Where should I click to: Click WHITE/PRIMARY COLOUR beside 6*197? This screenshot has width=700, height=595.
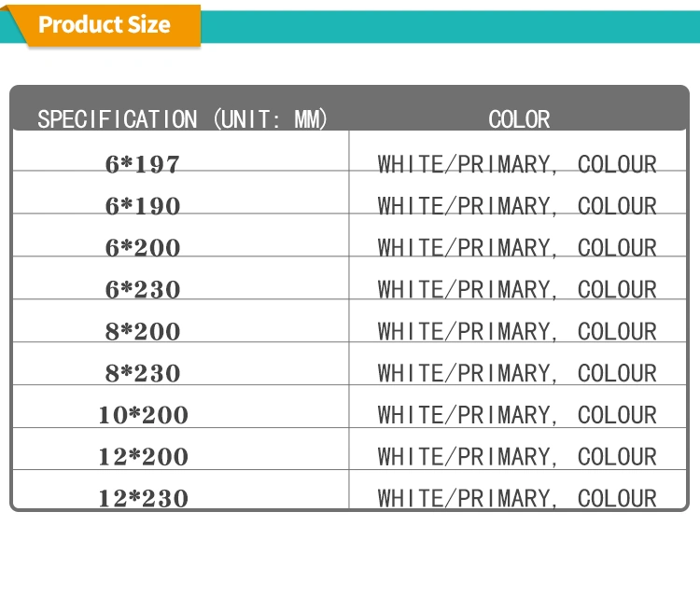[x=517, y=165]
